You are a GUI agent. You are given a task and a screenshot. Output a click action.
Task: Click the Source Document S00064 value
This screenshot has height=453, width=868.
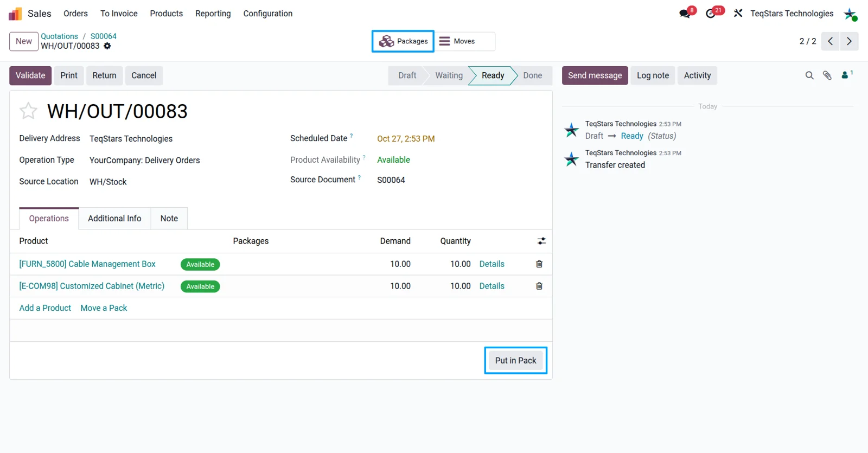click(x=391, y=180)
